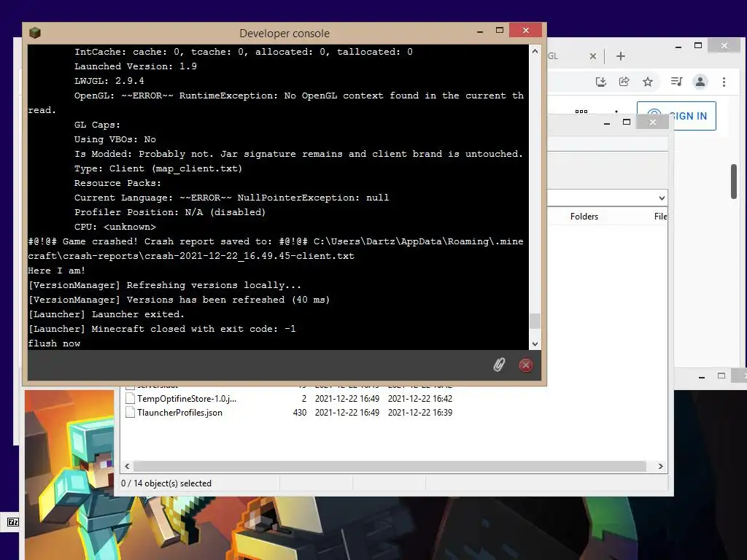Viewport: 747px width, 560px height.
Task: Click the 7z icon at screen left edge
Action: click(x=13, y=522)
